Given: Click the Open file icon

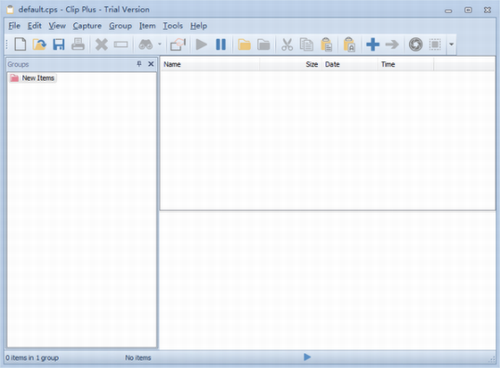Looking at the screenshot, I should 39,44.
